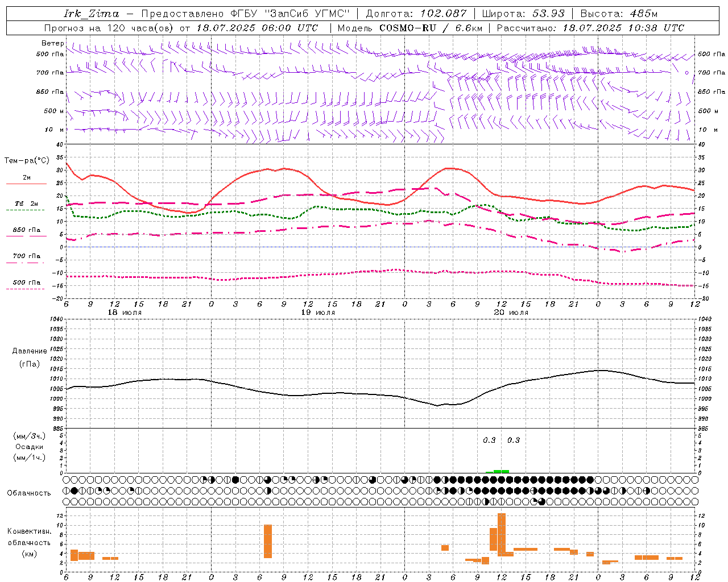728x582 pixels.
Task: Click the model name COSMO-RU / 6.6км
Action: (x=431, y=28)
